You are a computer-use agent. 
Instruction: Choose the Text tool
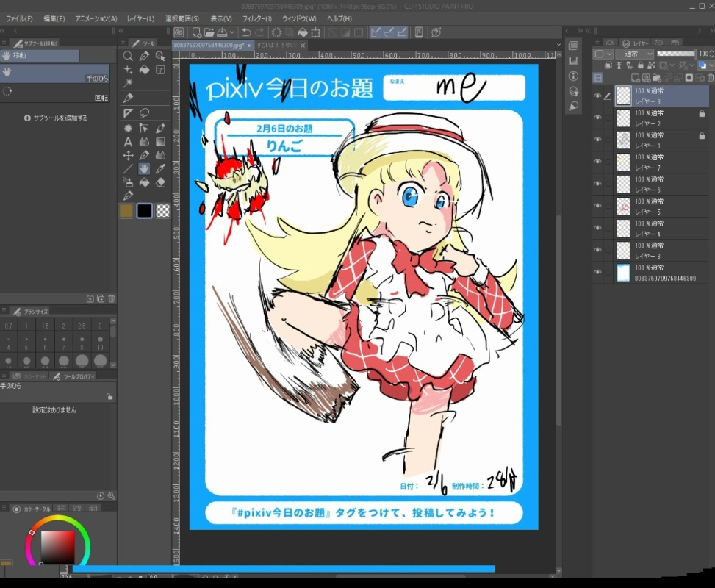coord(128,141)
